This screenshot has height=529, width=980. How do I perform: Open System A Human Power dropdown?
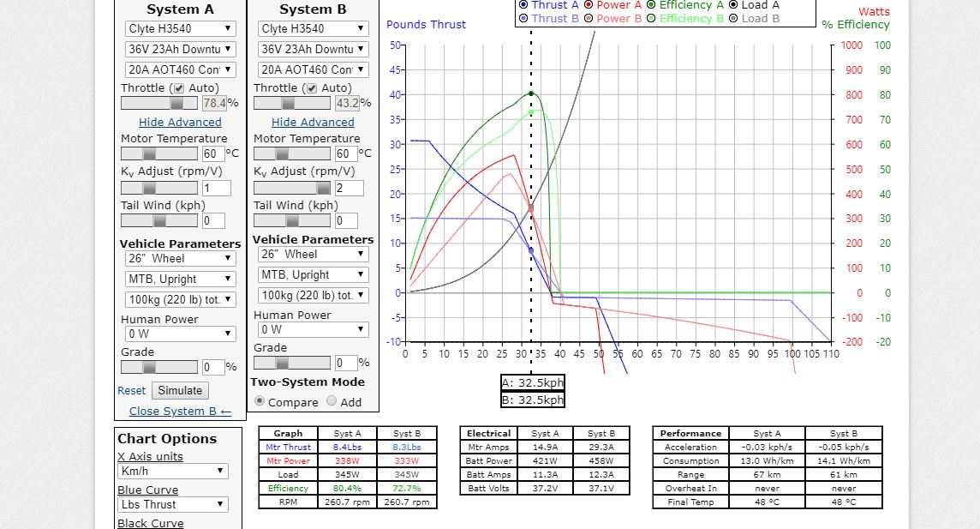(180, 334)
